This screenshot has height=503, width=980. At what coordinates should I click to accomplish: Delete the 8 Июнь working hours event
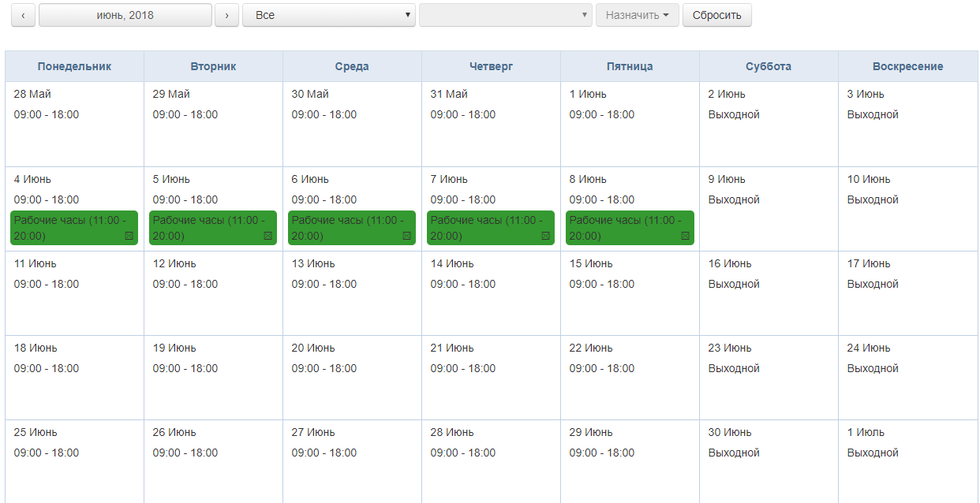point(685,236)
